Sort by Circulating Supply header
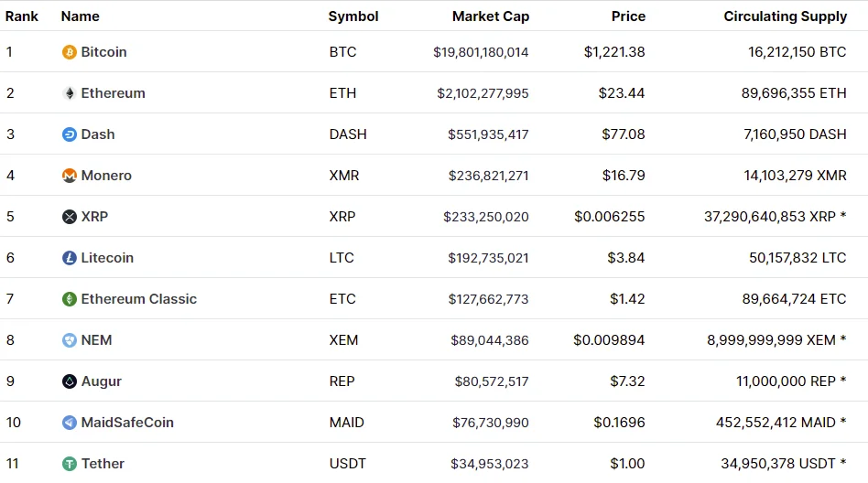The image size is (868, 483). point(785,16)
